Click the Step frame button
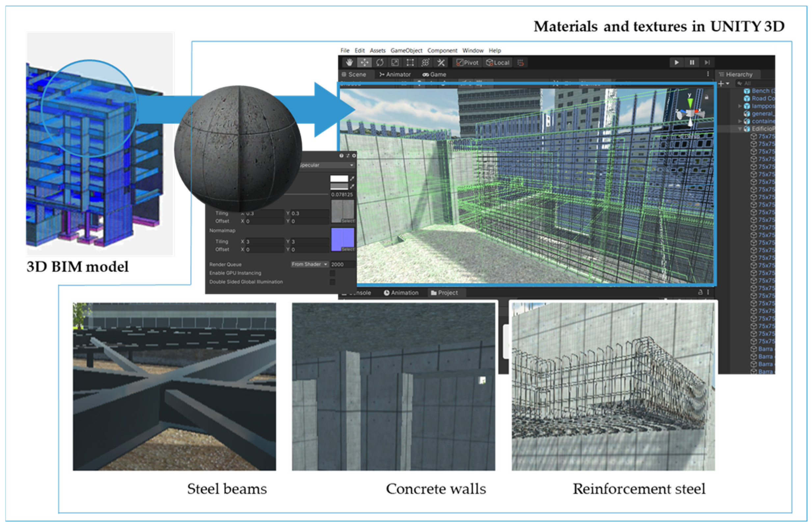The image size is (812, 528). click(x=707, y=63)
